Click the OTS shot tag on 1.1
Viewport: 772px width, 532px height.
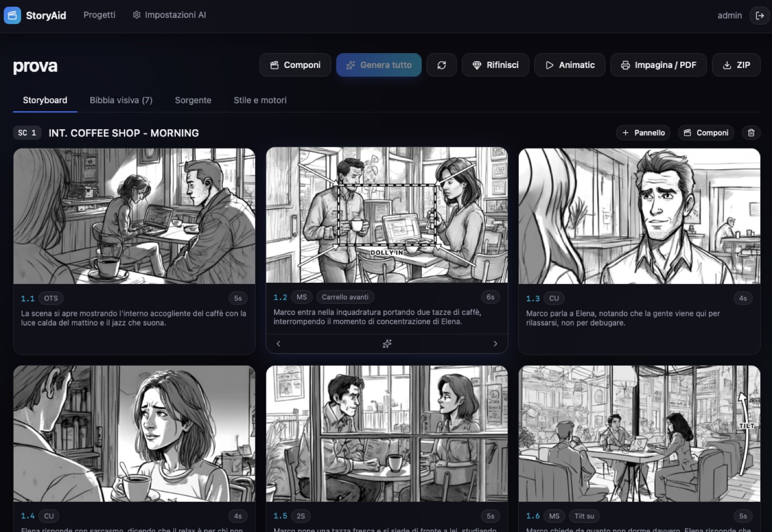click(x=51, y=298)
